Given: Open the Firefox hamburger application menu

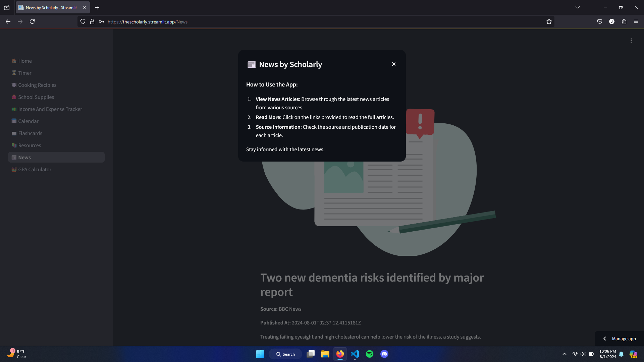Looking at the screenshot, I should click(x=636, y=22).
